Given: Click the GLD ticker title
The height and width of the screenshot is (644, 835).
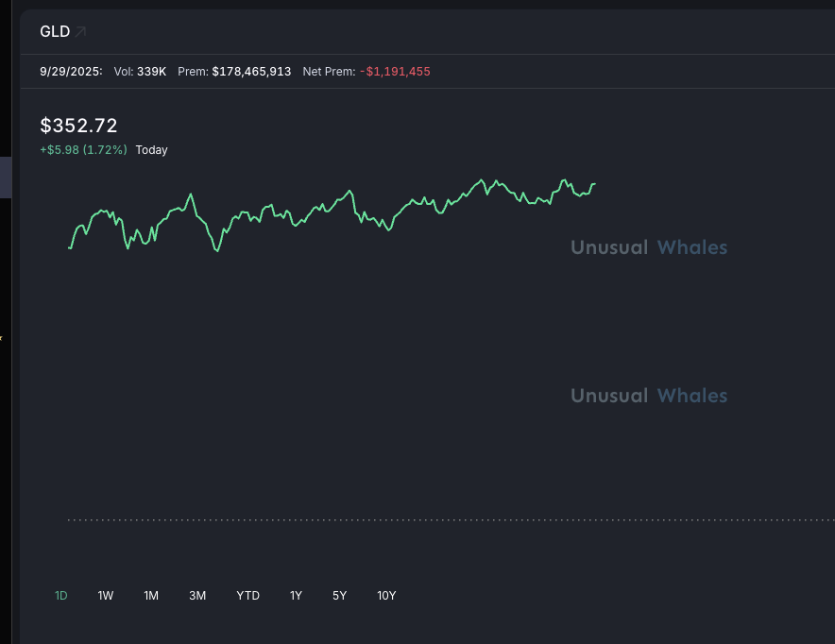Looking at the screenshot, I should (x=55, y=31).
